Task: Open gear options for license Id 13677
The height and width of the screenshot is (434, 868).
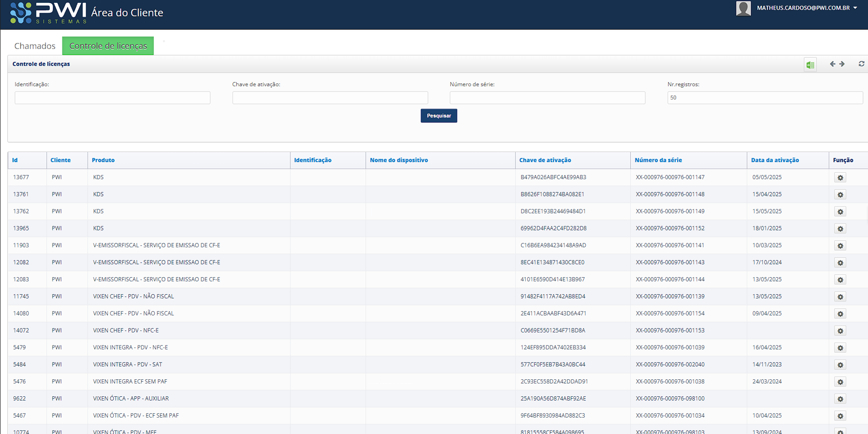Action: 840,178
